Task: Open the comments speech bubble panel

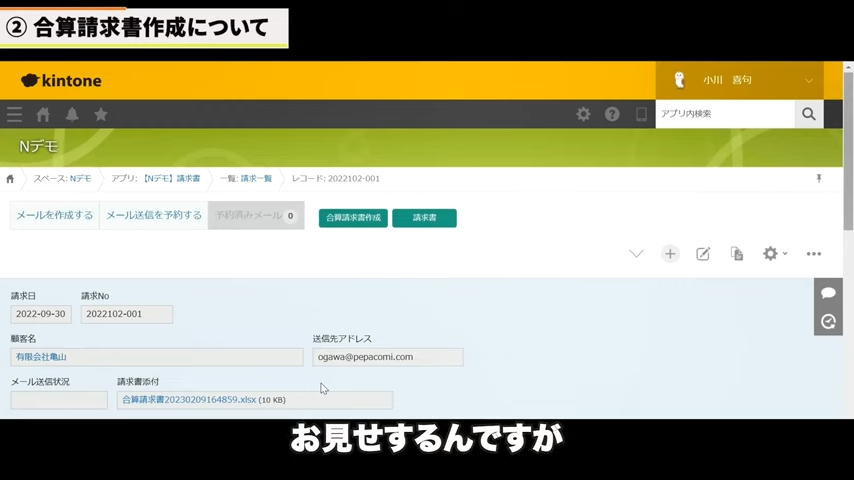Action: (828, 293)
